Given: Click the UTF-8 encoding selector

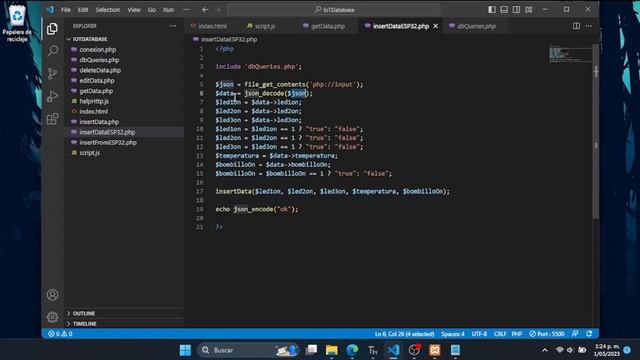Looking at the screenshot, I should [479, 333].
